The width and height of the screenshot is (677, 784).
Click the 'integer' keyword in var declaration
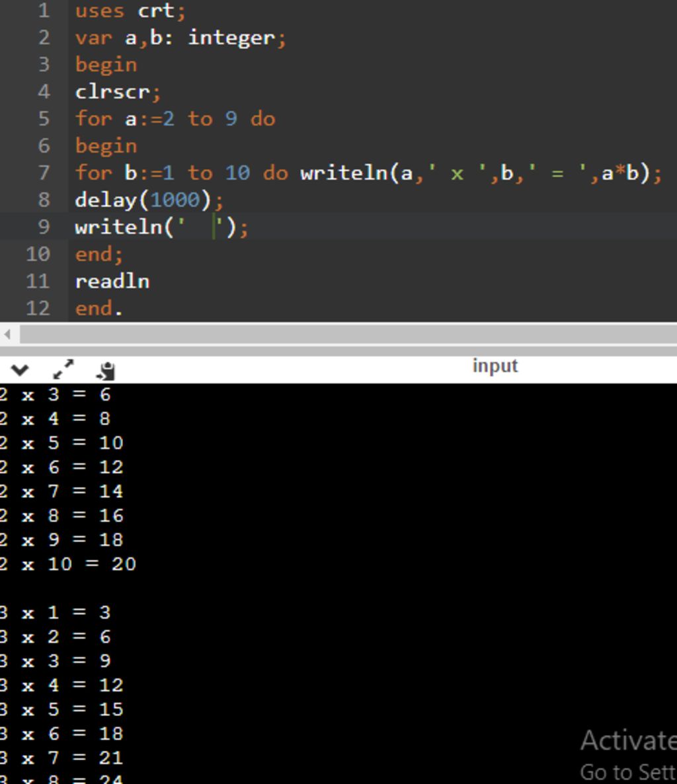click(x=231, y=38)
